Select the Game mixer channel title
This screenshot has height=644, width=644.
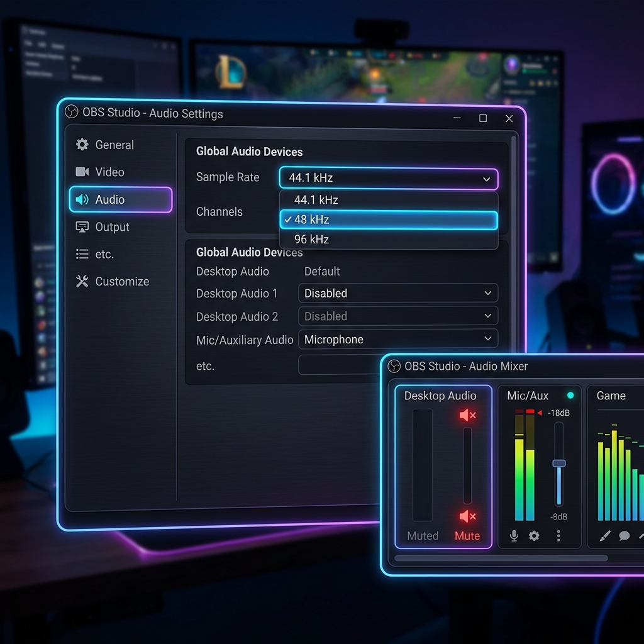click(611, 396)
